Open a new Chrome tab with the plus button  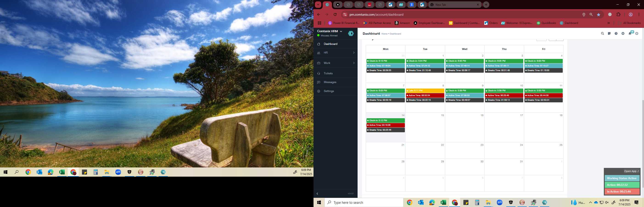(486, 5)
